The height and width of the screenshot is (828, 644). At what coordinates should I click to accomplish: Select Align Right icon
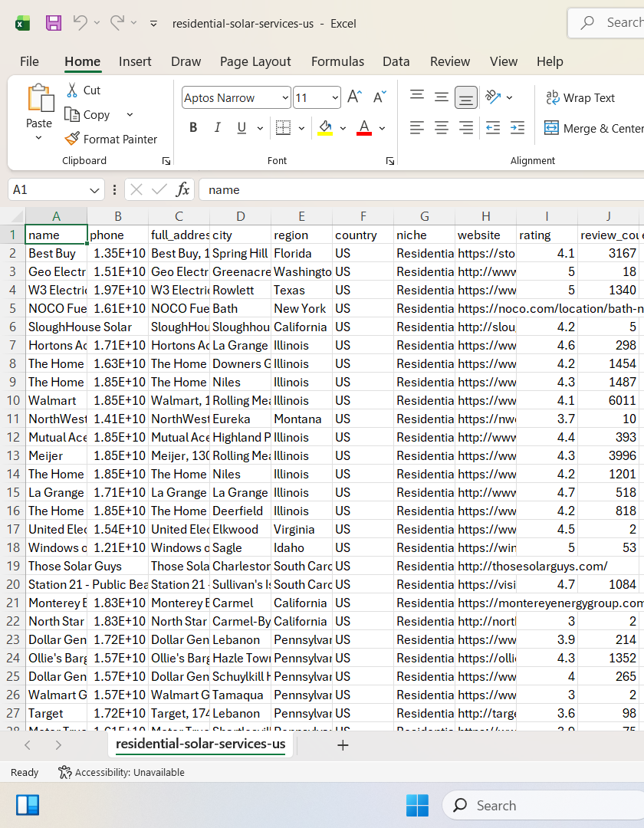(465, 128)
